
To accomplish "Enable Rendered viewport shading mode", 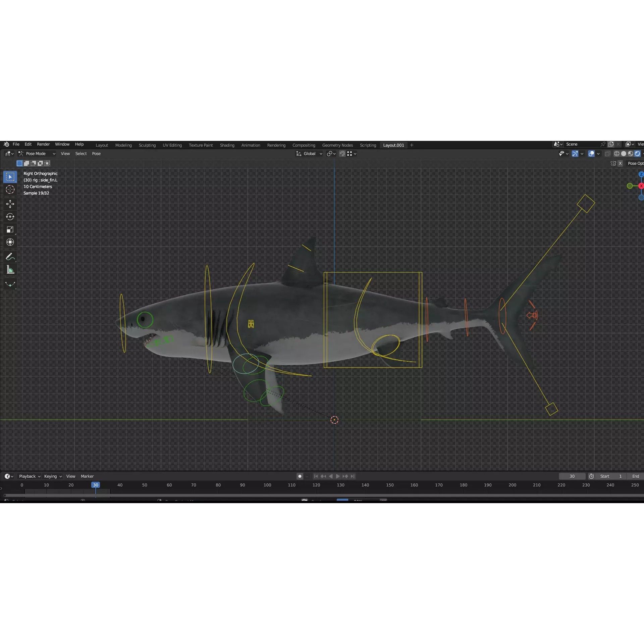I will point(637,154).
